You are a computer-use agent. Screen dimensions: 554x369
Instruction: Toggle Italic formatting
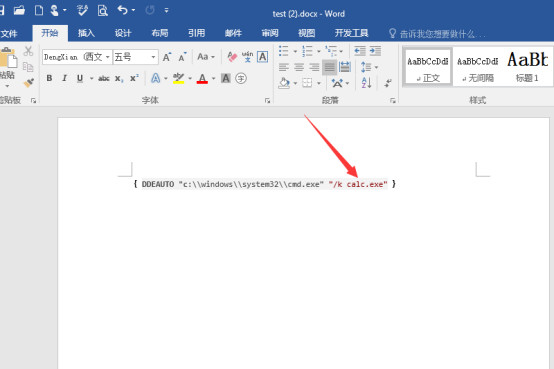[x=65, y=78]
